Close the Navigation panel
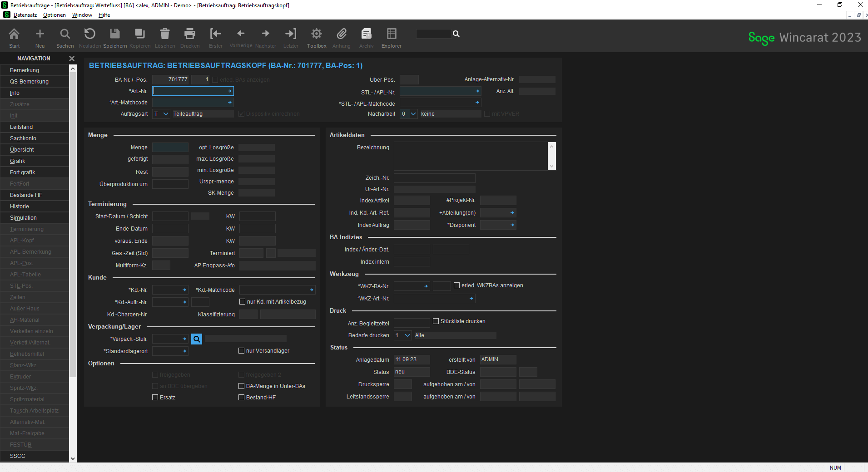This screenshot has width=868, height=472. [71, 59]
